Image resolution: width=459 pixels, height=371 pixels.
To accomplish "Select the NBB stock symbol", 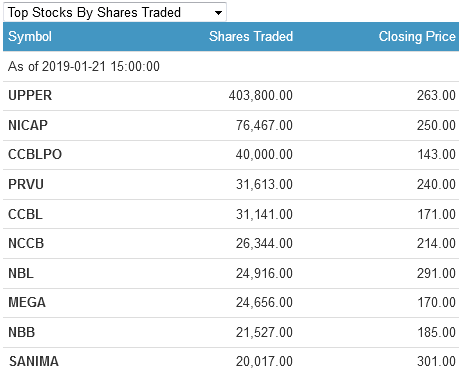I will (x=22, y=332).
